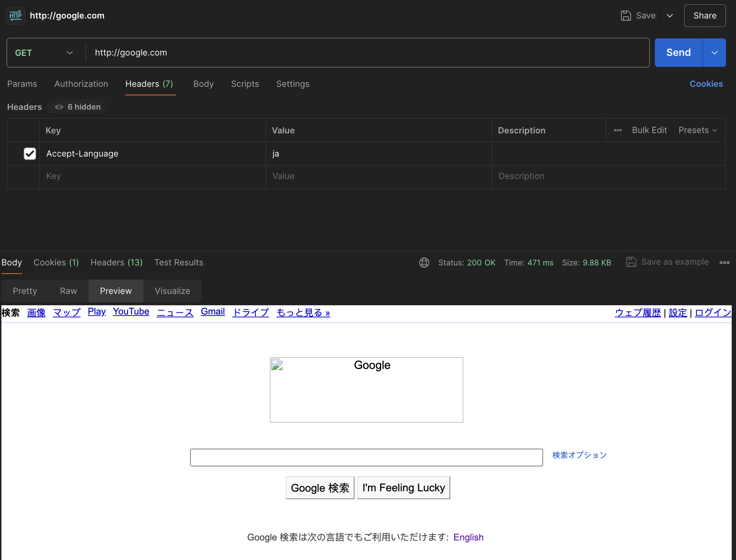Click the Save as example icon
The width and height of the screenshot is (736, 560).
(631, 262)
